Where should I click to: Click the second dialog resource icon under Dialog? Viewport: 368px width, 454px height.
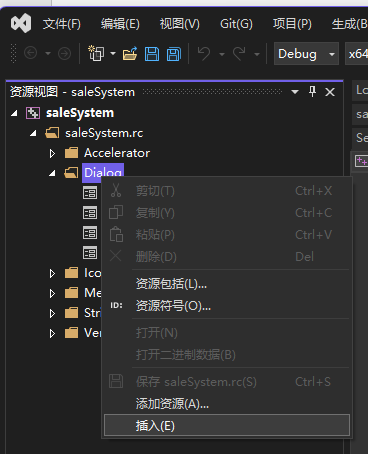90,213
